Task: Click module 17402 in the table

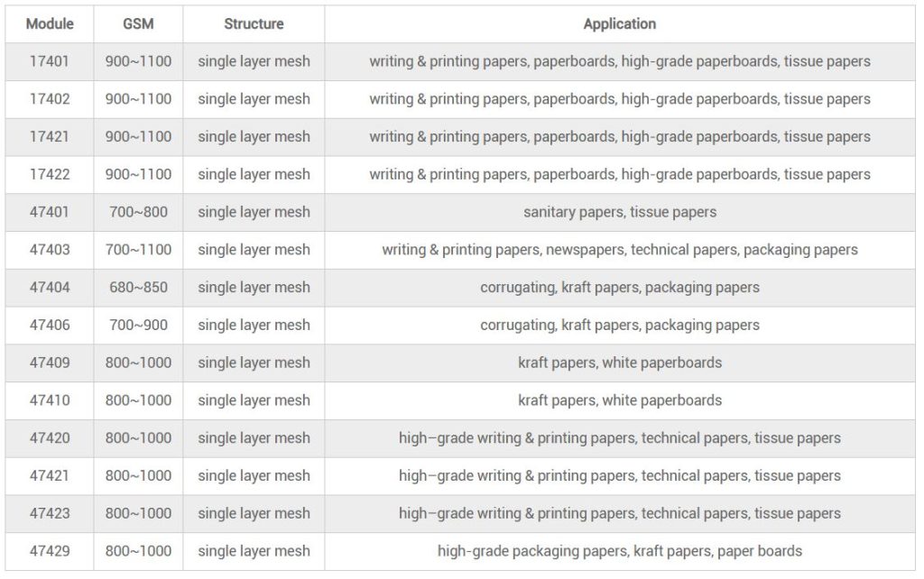Action: click(49, 99)
